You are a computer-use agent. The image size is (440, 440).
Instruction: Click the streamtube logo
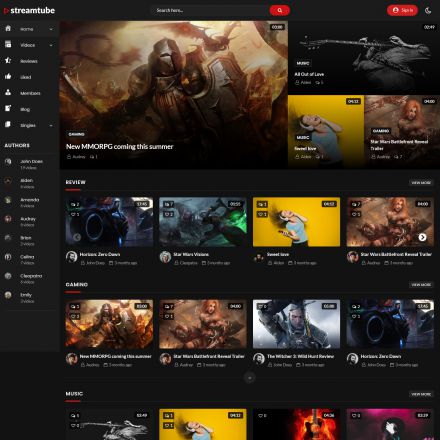(29, 11)
